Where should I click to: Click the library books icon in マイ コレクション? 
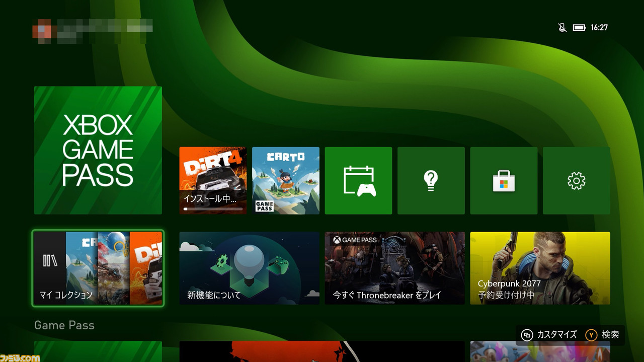[x=49, y=260]
